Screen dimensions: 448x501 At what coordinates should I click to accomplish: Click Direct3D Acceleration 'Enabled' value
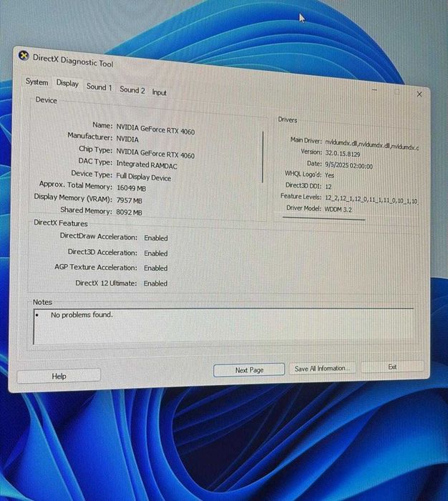pyautogui.click(x=155, y=253)
